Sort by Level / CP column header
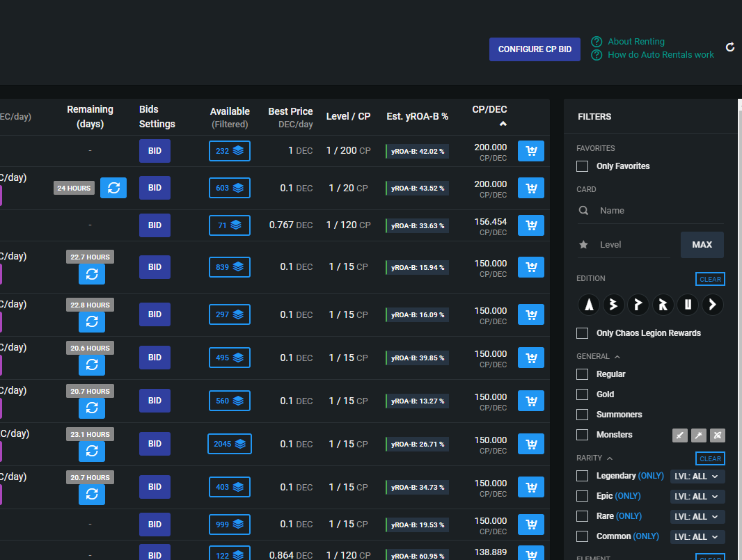 [x=348, y=116]
